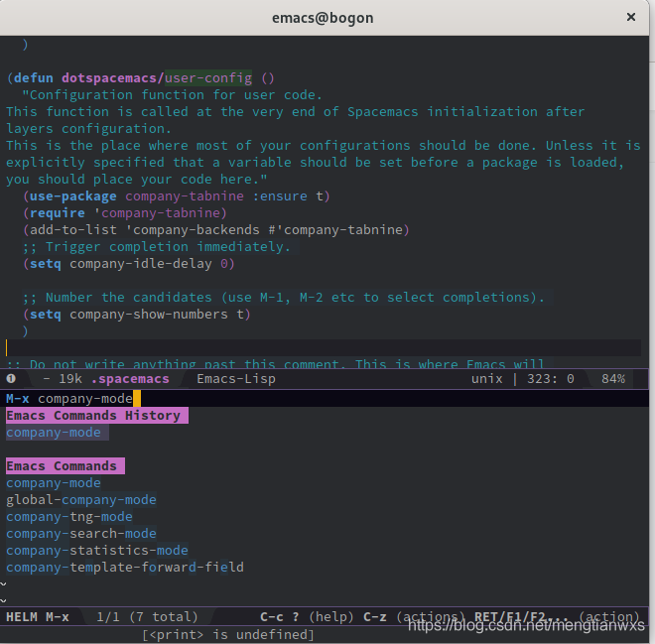
Task: Click the 84% buffer position indicator
Action: point(613,379)
